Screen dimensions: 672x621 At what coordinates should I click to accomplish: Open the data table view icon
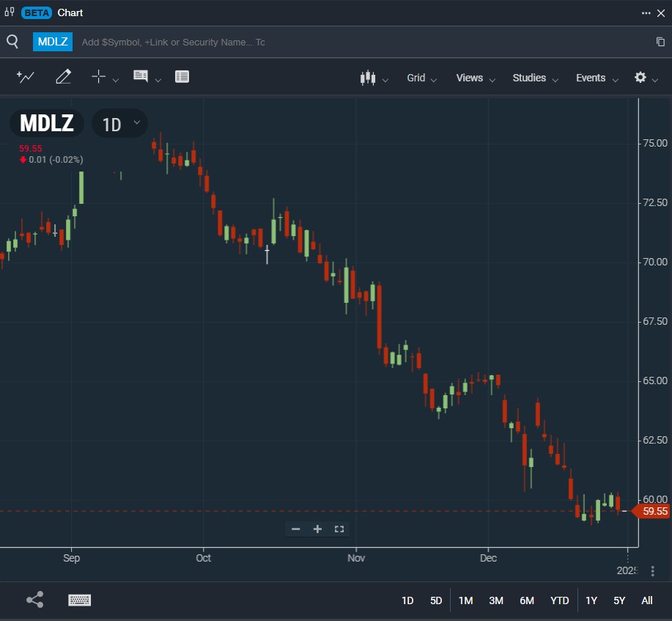point(182,77)
